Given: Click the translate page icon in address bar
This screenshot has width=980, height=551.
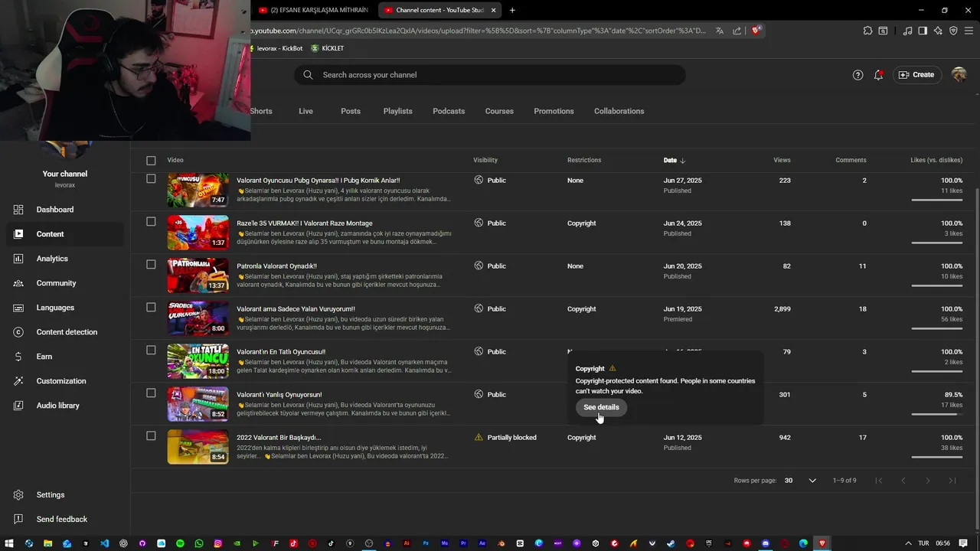Looking at the screenshot, I should 720,31.
